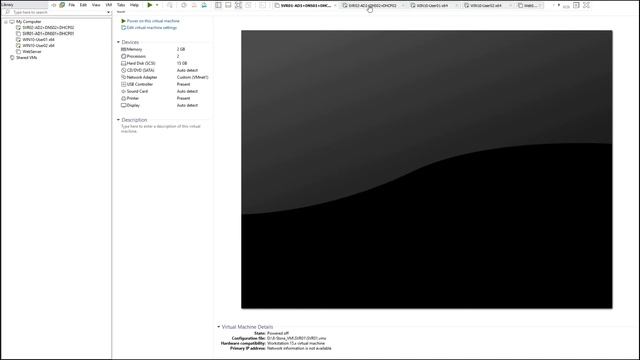Click the Configuration file path text

pyautogui.click(x=297, y=338)
